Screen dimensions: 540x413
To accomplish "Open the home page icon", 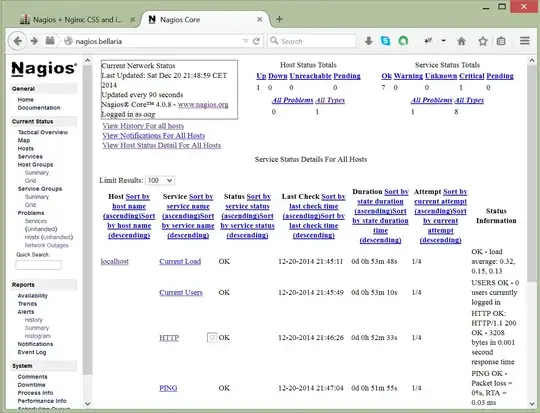I will coord(461,41).
